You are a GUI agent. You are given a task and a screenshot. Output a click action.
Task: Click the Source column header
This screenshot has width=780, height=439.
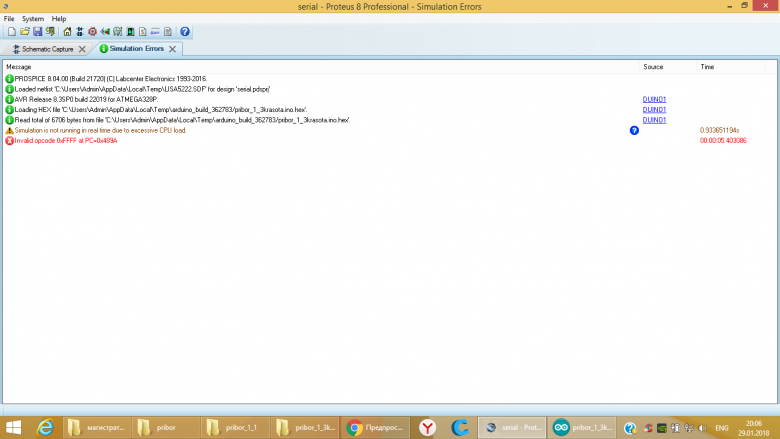(x=668, y=67)
